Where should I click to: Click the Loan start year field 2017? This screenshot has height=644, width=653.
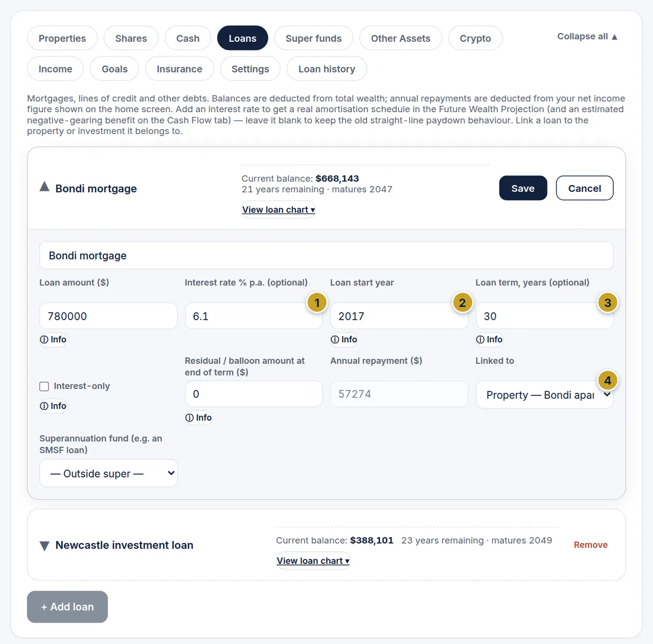(x=399, y=316)
